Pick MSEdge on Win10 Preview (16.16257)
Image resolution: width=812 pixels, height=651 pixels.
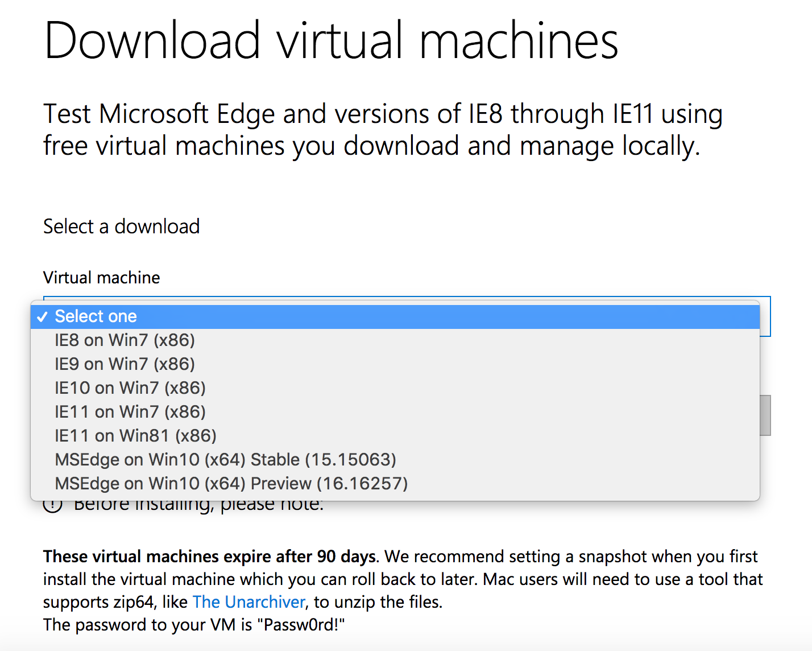coord(231,484)
